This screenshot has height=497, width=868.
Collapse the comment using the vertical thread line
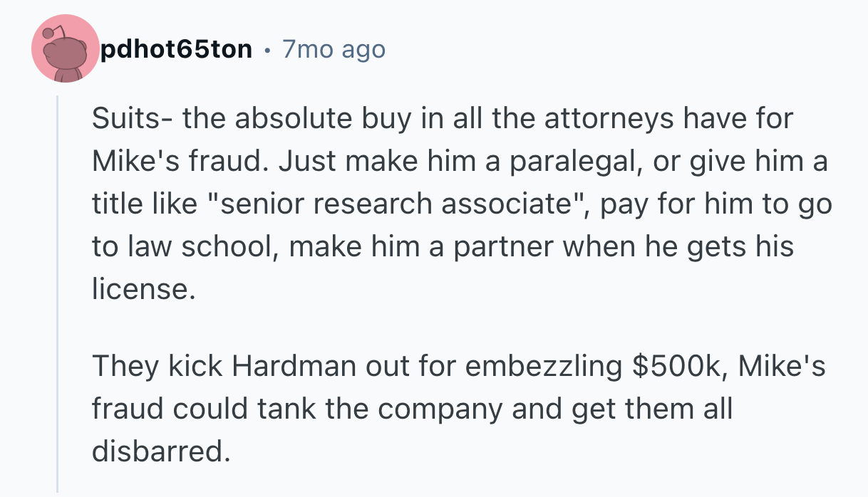coord(58,292)
